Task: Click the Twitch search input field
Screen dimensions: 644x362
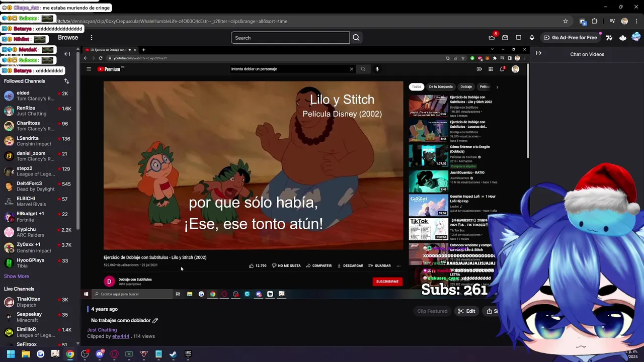Action: [290, 38]
